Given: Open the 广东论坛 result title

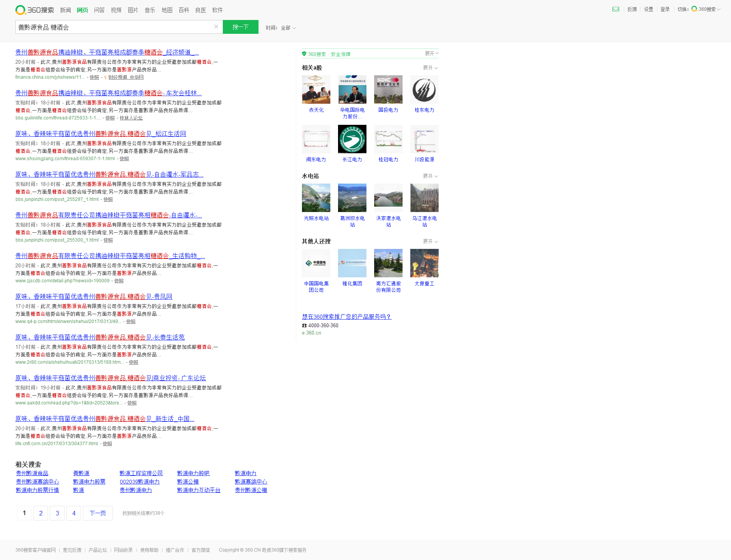Looking at the screenshot, I should tap(111, 378).
